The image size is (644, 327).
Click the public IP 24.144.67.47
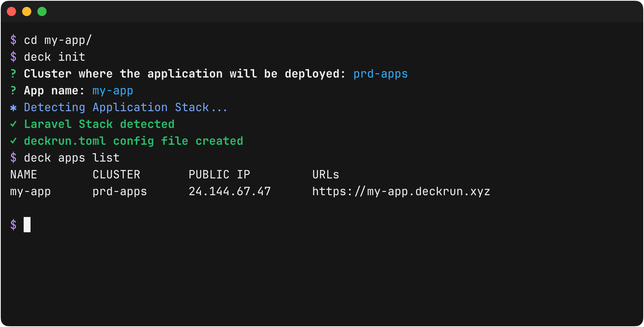(230, 191)
